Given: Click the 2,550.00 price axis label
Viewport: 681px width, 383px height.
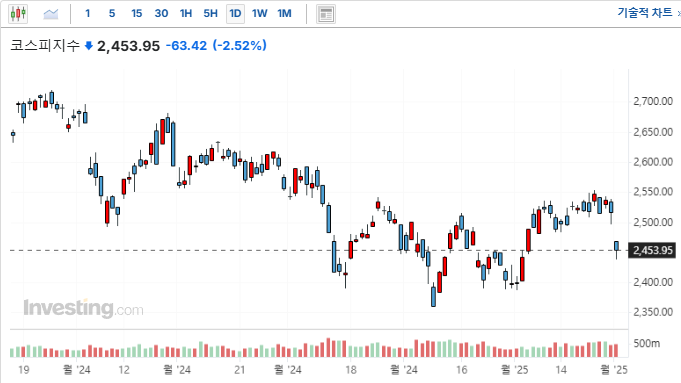Looking at the screenshot, I should pos(653,192).
